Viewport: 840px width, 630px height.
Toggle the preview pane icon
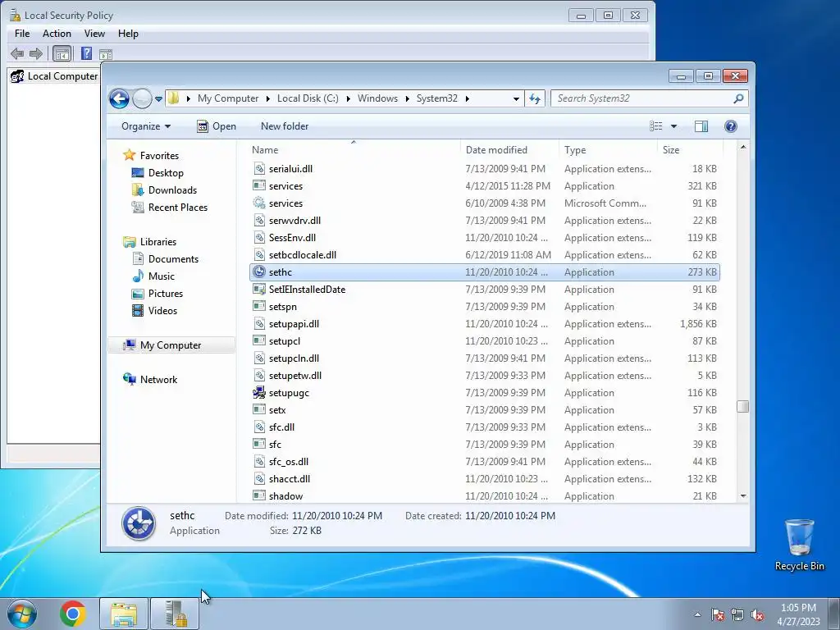point(701,126)
